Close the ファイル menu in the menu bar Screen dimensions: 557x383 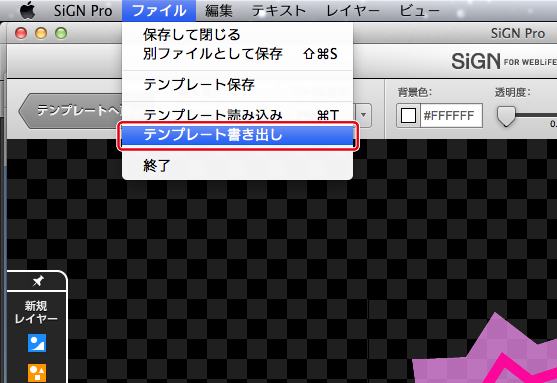pyautogui.click(x=159, y=11)
